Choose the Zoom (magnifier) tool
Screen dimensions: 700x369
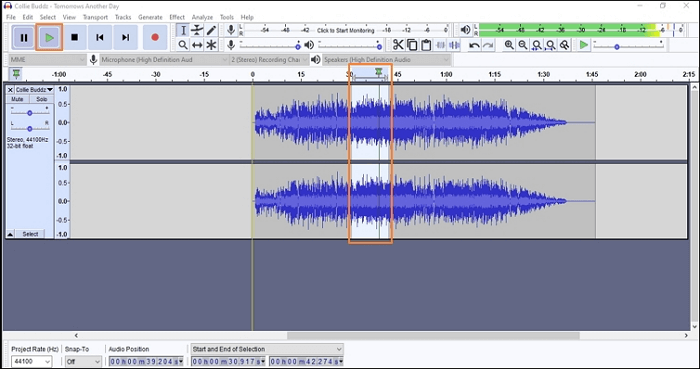click(x=183, y=45)
